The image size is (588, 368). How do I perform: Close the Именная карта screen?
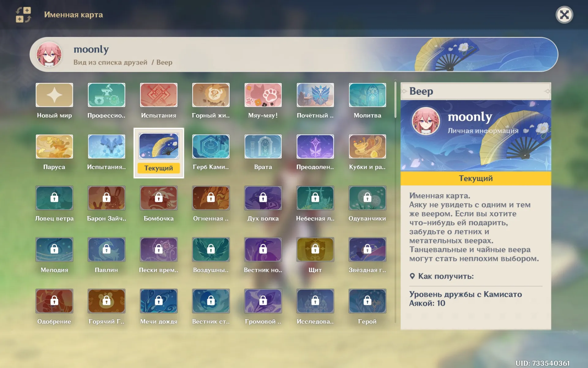pos(564,15)
